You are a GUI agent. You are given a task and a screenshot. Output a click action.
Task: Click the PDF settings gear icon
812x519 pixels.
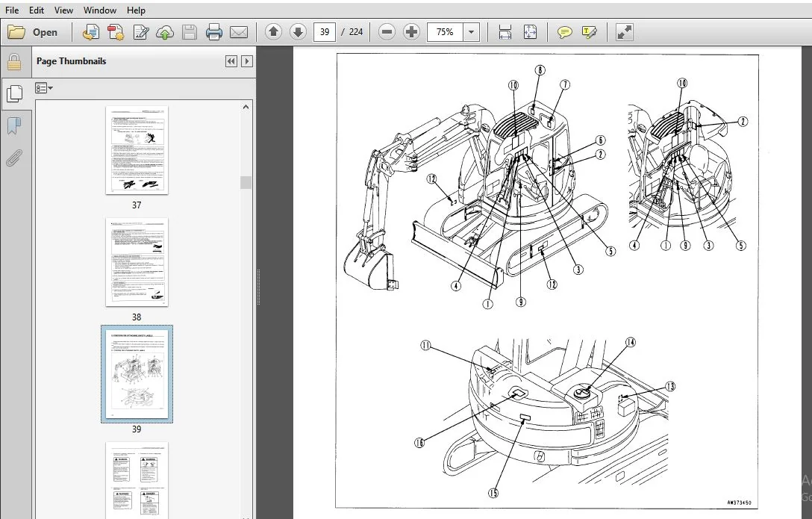tap(116, 32)
